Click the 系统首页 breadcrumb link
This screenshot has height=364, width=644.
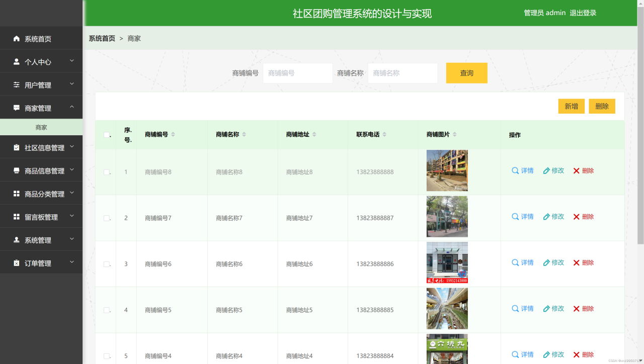pos(102,38)
